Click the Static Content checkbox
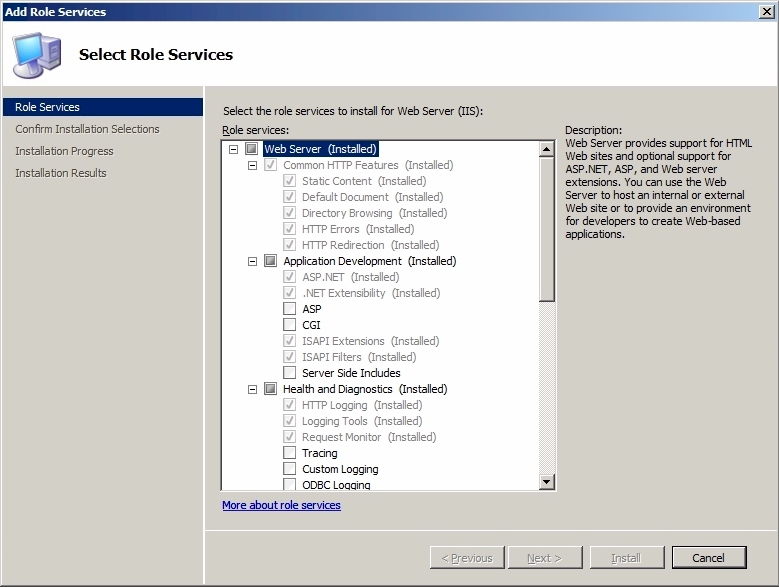Image resolution: width=779 pixels, height=587 pixels. tap(289, 181)
